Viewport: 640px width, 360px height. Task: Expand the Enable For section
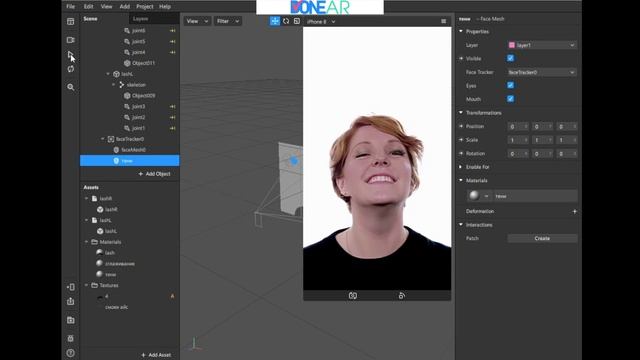pos(461,167)
